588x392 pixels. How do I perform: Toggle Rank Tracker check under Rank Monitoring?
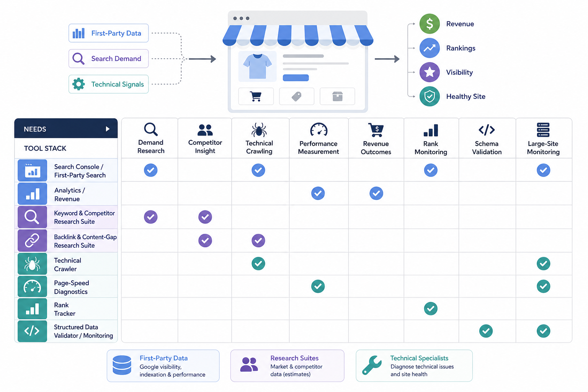431,309
